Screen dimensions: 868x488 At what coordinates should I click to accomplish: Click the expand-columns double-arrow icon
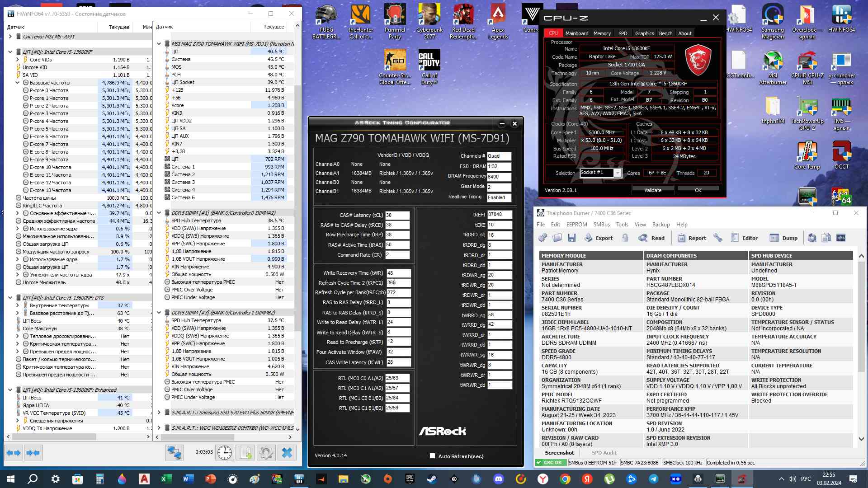(14, 452)
